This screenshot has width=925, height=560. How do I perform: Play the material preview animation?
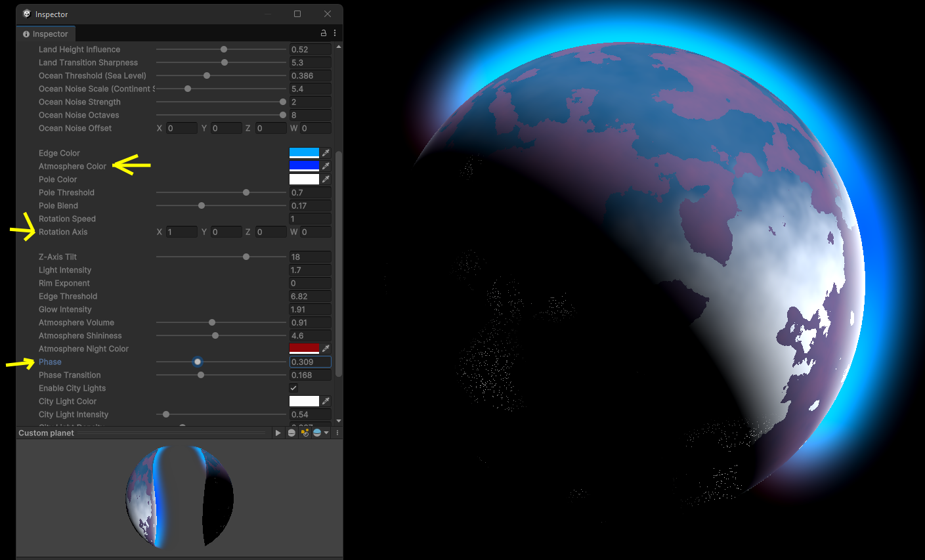278,433
